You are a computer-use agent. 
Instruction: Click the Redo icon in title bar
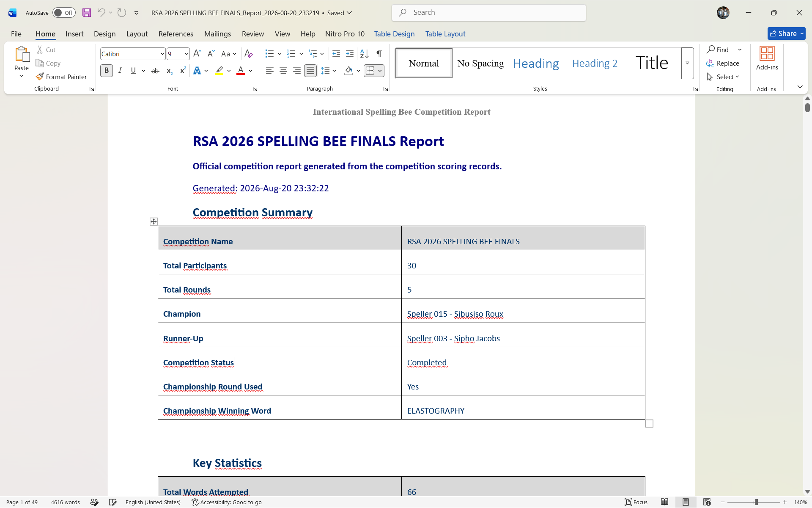(122, 13)
